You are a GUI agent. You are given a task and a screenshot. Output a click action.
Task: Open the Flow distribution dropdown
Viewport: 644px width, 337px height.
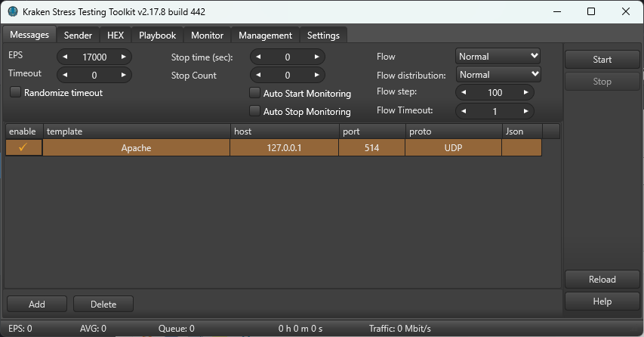pyautogui.click(x=498, y=74)
